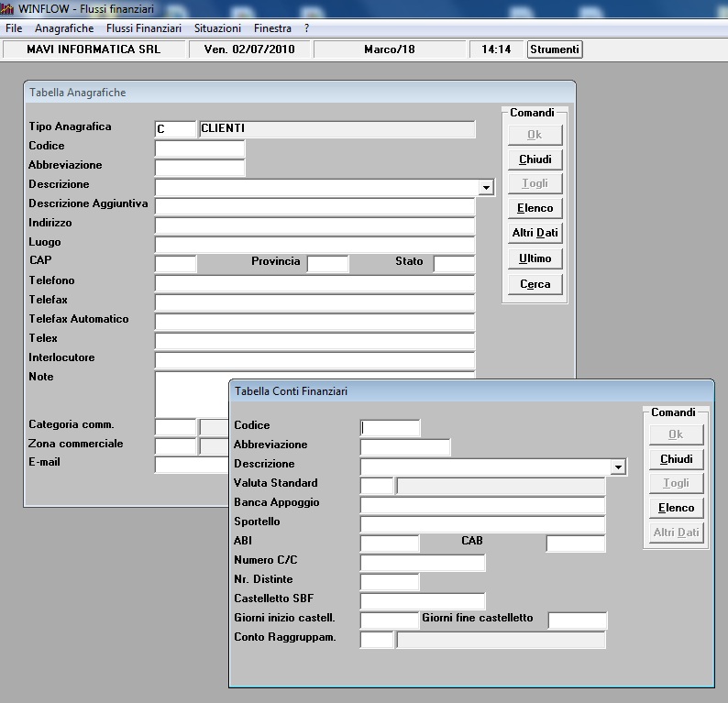
Task: Expand Descrizione dropdown in Conti Finanziari
Action: (618, 467)
